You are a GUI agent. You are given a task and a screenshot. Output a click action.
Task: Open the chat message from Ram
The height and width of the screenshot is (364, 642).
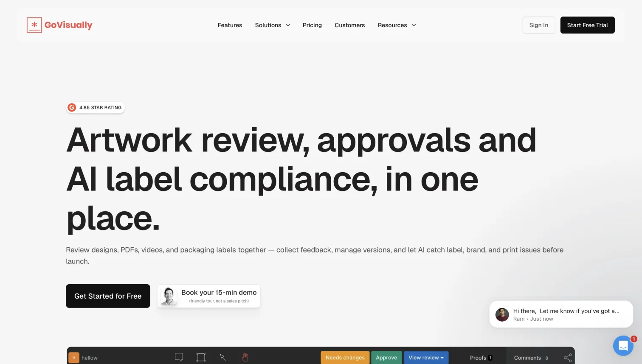point(561,314)
